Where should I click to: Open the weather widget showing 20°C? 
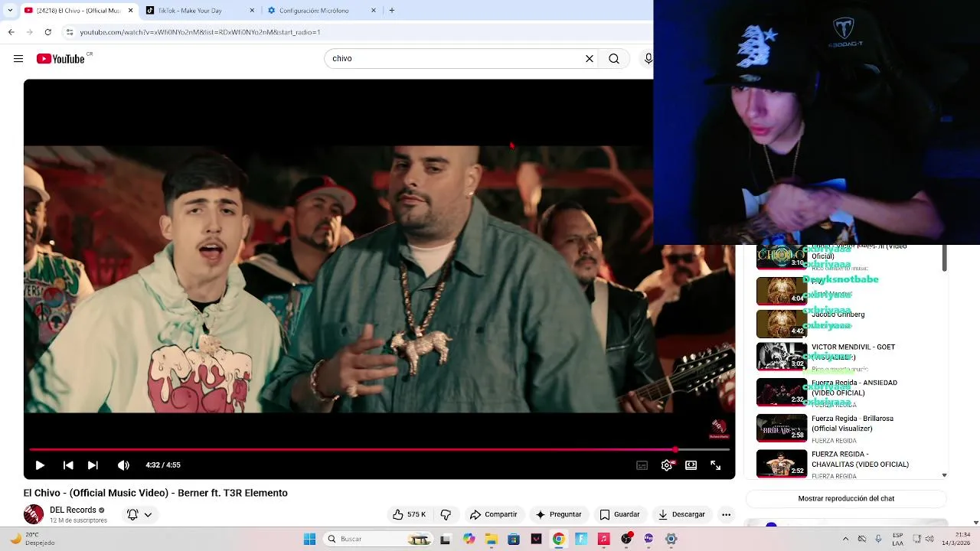pyautogui.click(x=32, y=539)
